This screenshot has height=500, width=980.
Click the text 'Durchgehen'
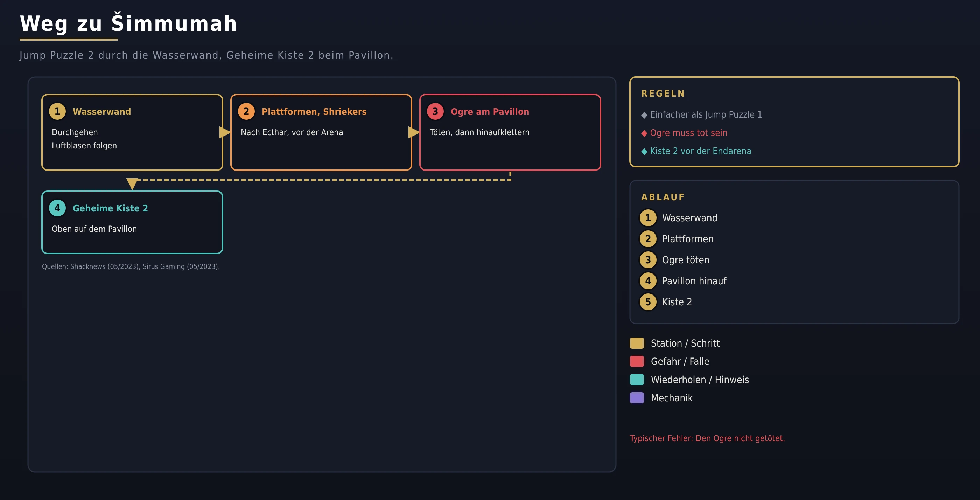point(75,132)
